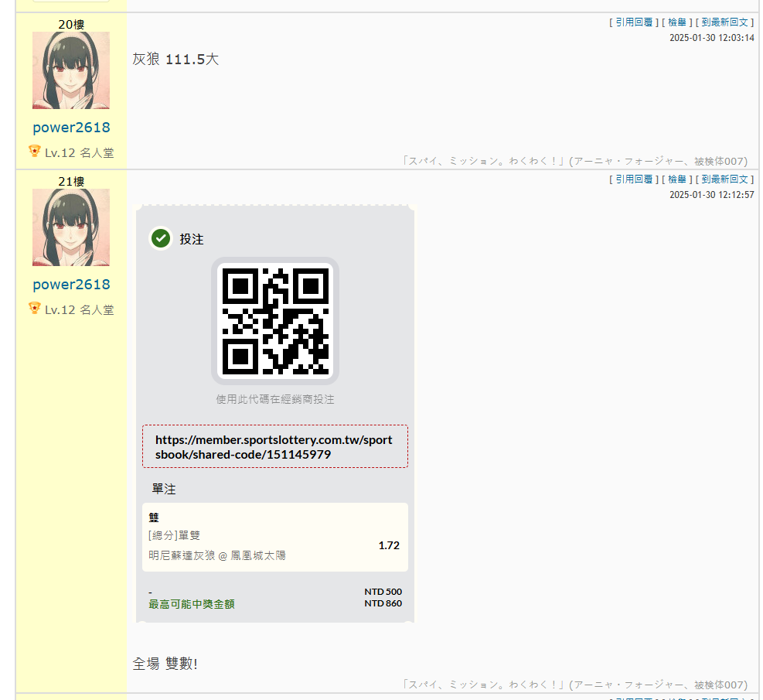
Task: Open power2618 profile link in post 20樓
Action: click(x=72, y=128)
